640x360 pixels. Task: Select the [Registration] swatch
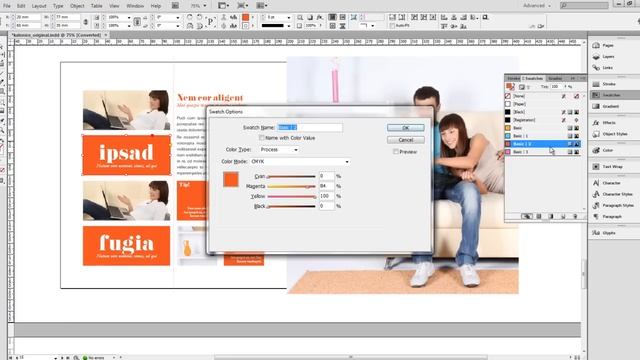coord(542,120)
